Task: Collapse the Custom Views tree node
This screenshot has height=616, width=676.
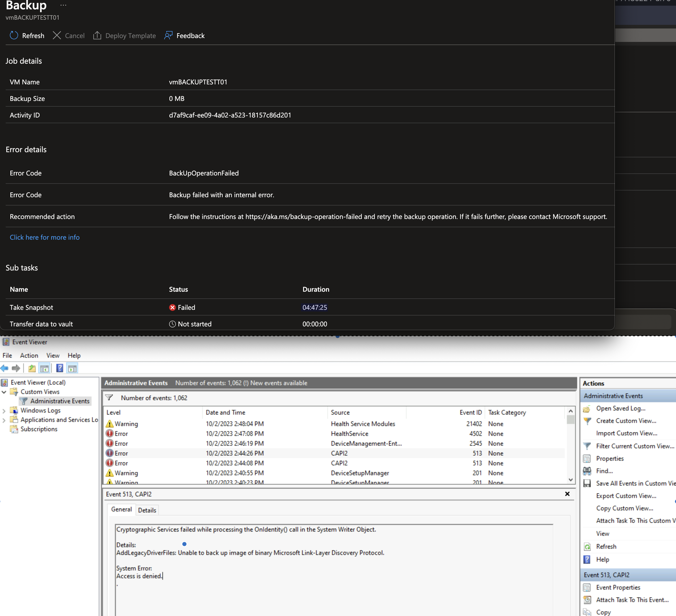Action: tap(4, 392)
